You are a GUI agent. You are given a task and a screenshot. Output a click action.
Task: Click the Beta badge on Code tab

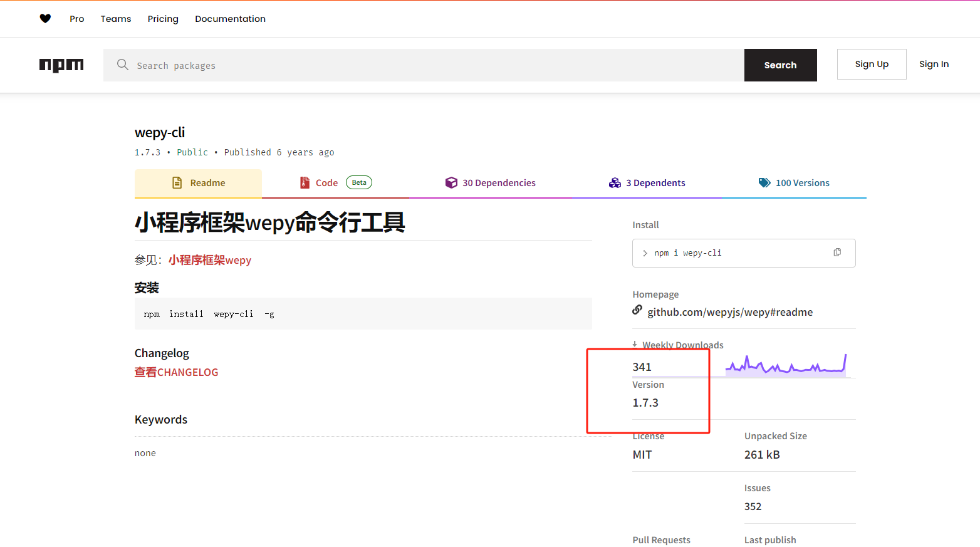pos(359,182)
